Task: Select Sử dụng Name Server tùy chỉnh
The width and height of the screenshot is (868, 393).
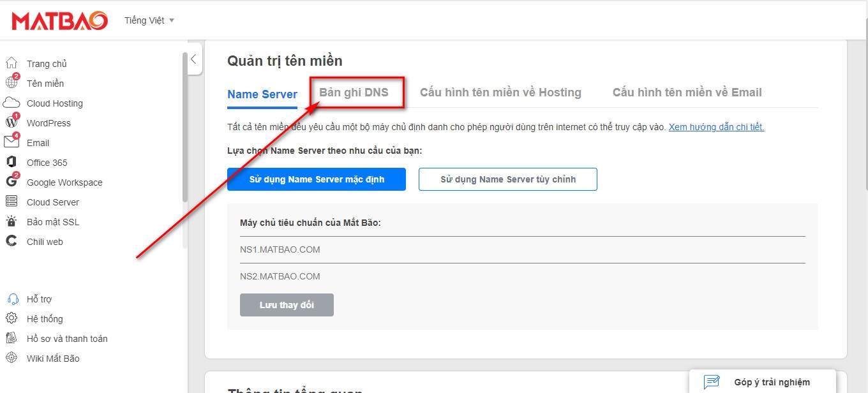Action: tap(507, 179)
